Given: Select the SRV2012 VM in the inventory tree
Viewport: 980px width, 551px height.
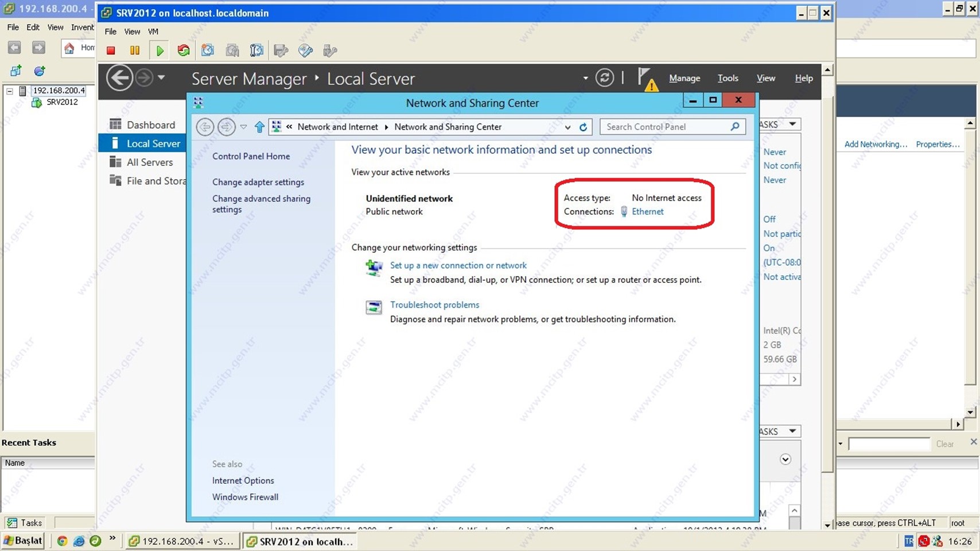Looking at the screenshot, I should (62, 102).
